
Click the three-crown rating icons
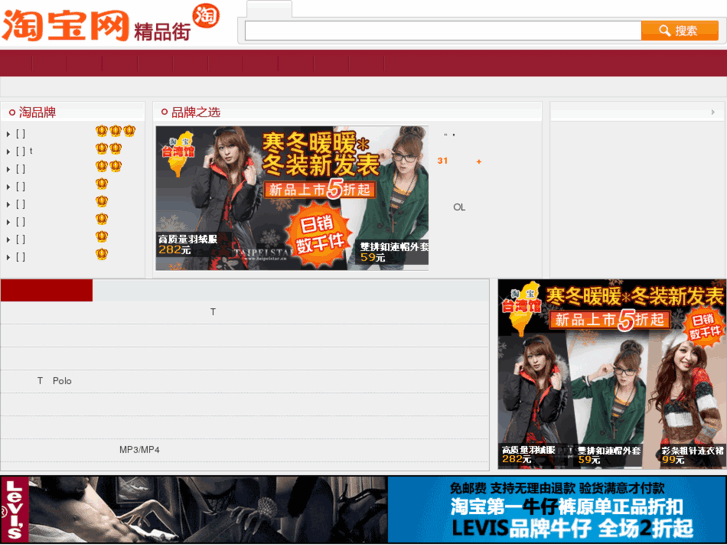coord(115,131)
